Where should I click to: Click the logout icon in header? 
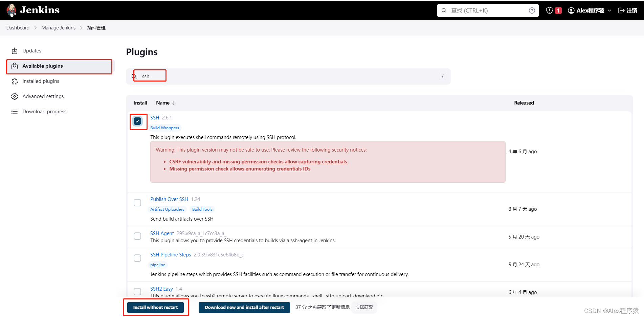pos(621,10)
